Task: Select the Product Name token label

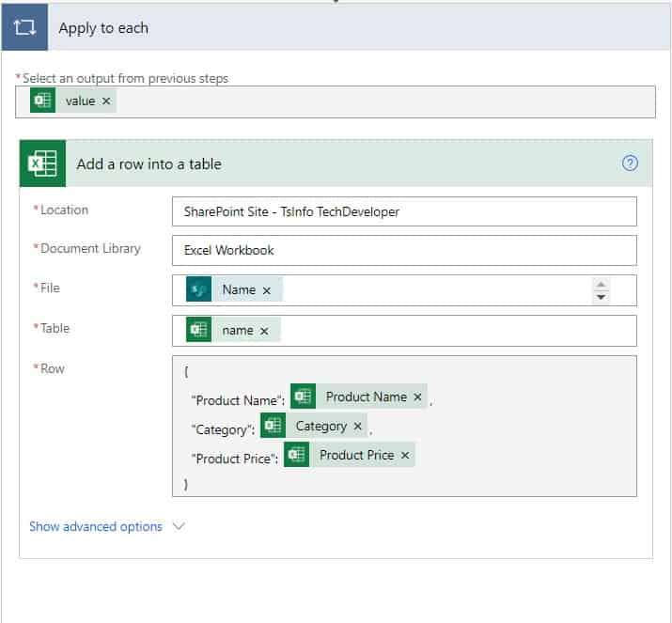Action: [366, 397]
